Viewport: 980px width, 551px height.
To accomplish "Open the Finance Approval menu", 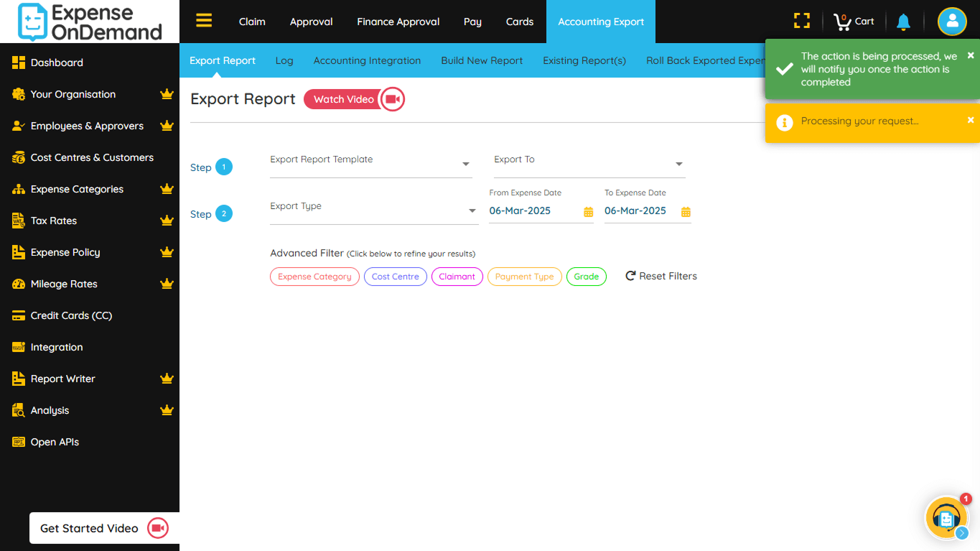I will tap(398, 22).
